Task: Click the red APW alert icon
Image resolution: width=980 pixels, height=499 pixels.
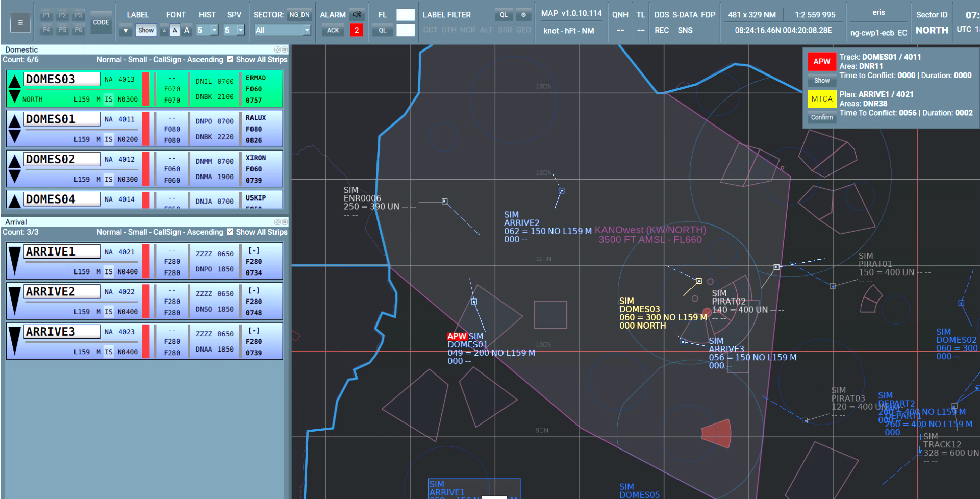Action: (821, 62)
